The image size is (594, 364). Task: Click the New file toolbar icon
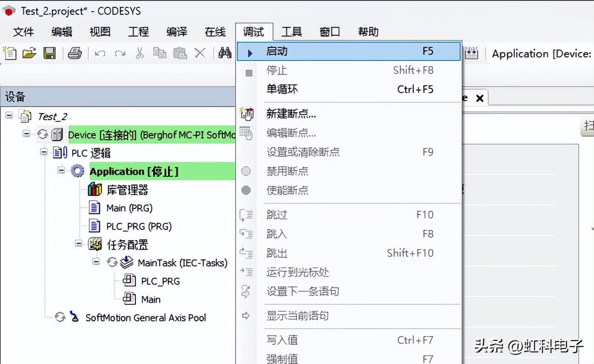pos(10,53)
